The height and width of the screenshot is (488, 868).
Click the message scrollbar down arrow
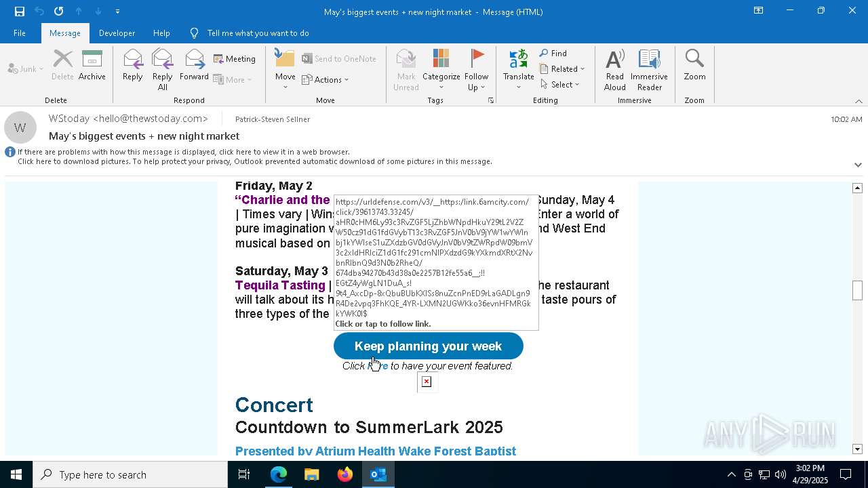(x=857, y=449)
